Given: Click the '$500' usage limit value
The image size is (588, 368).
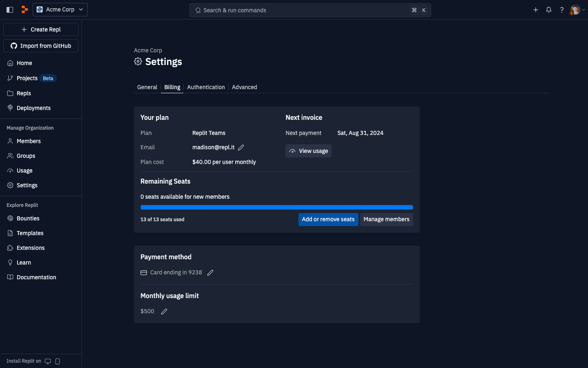Looking at the screenshot, I should [147, 311].
